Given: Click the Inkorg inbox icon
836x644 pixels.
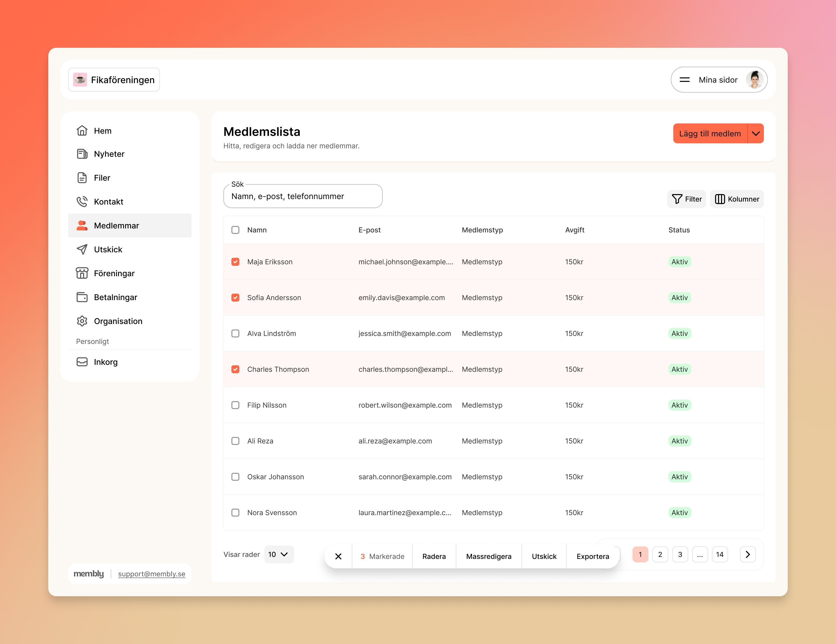Looking at the screenshot, I should (x=82, y=362).
